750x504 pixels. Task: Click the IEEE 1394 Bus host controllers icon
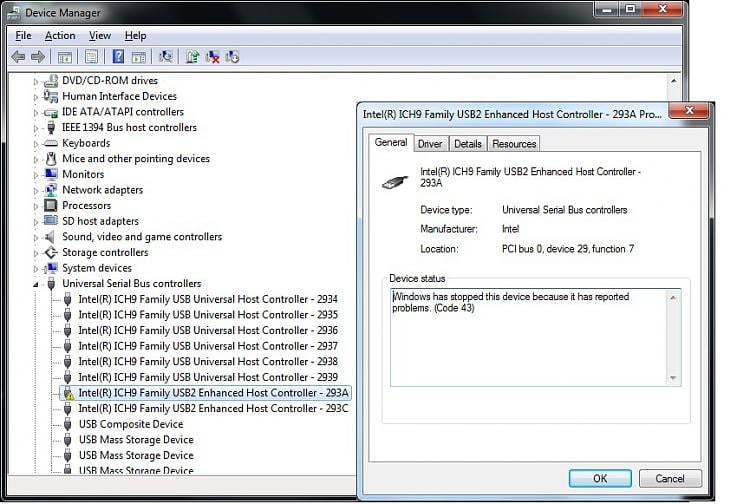(x=51, y=127)
